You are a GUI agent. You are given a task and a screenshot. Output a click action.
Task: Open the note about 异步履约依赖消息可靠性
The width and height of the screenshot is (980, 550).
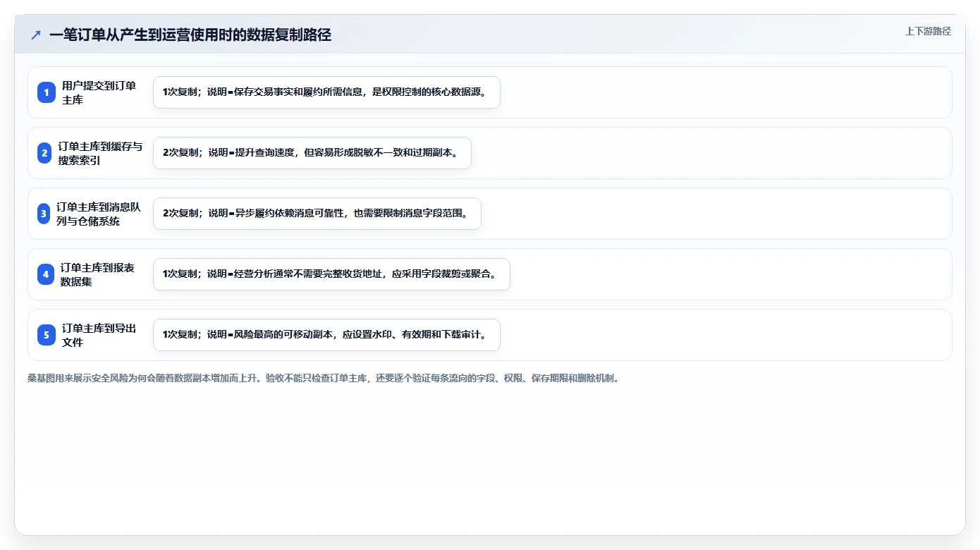point(317,214)
